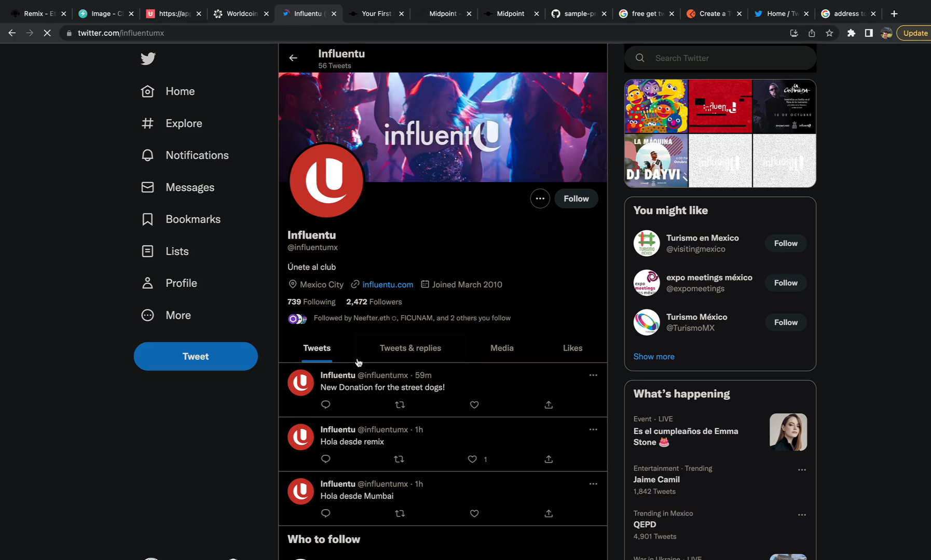Open more options on 'Hola desde remix' tweet
Screen dimensions: 931x560
(x=593, y=429)
